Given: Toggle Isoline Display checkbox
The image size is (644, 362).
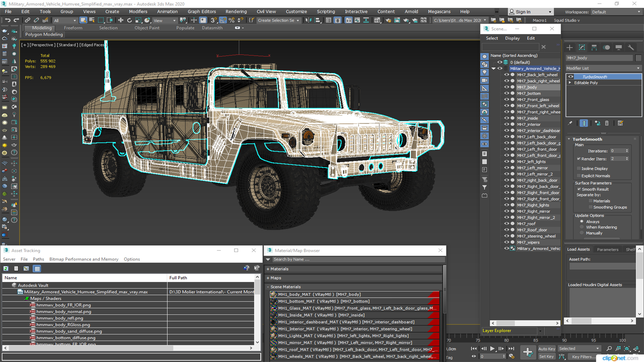Looking at the screenshot, I should point(579,169).
